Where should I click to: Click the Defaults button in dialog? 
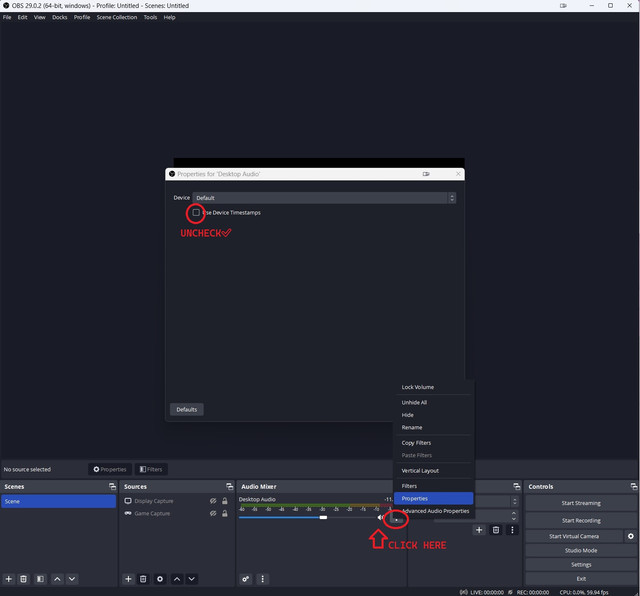[x=187, y=409]
